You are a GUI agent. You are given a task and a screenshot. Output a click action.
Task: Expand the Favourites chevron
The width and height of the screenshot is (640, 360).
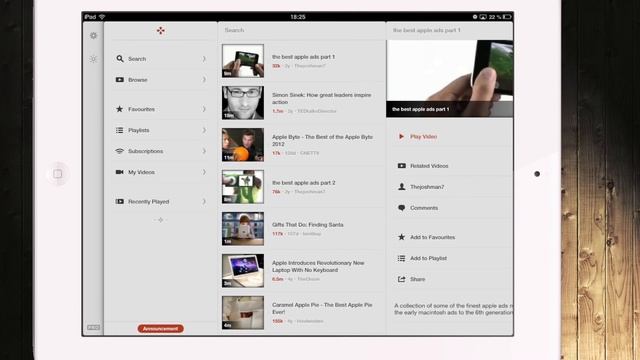pyautogui.click(x=204, y=109)
